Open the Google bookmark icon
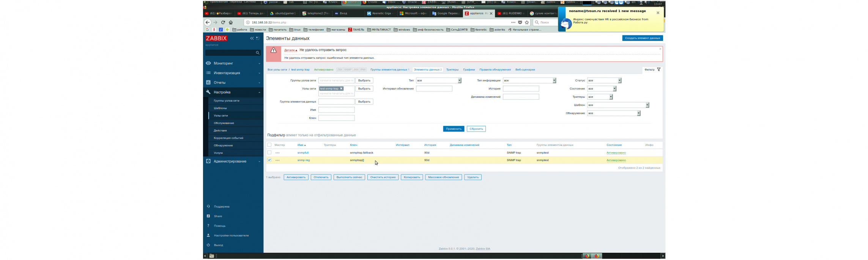The width and height of the screenshot is (868, 260). (207, 30)
